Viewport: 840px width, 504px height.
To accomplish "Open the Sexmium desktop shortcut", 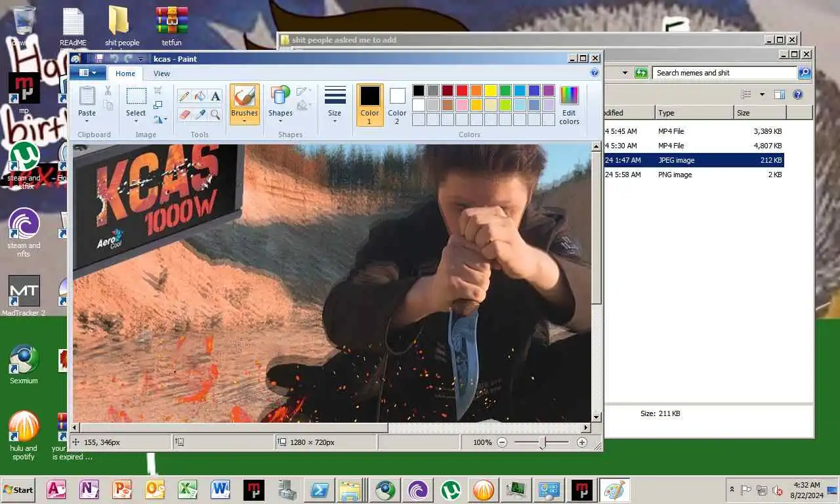I will coord(24,365).
